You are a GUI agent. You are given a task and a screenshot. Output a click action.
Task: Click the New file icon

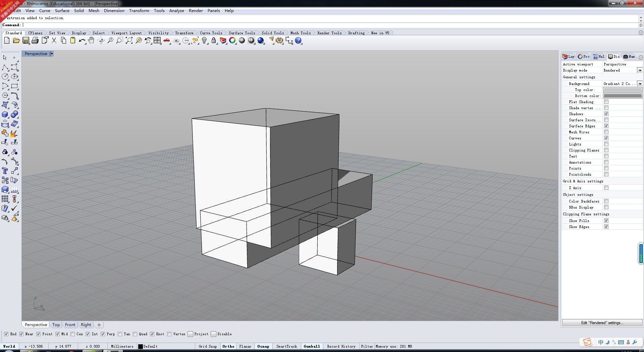coord(7,41)
